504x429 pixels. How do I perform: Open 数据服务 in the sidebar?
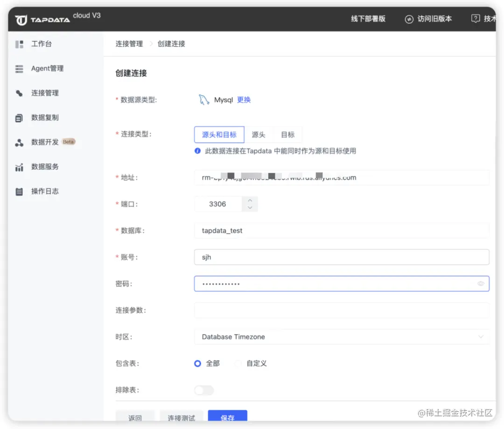[x=45, y=166]
